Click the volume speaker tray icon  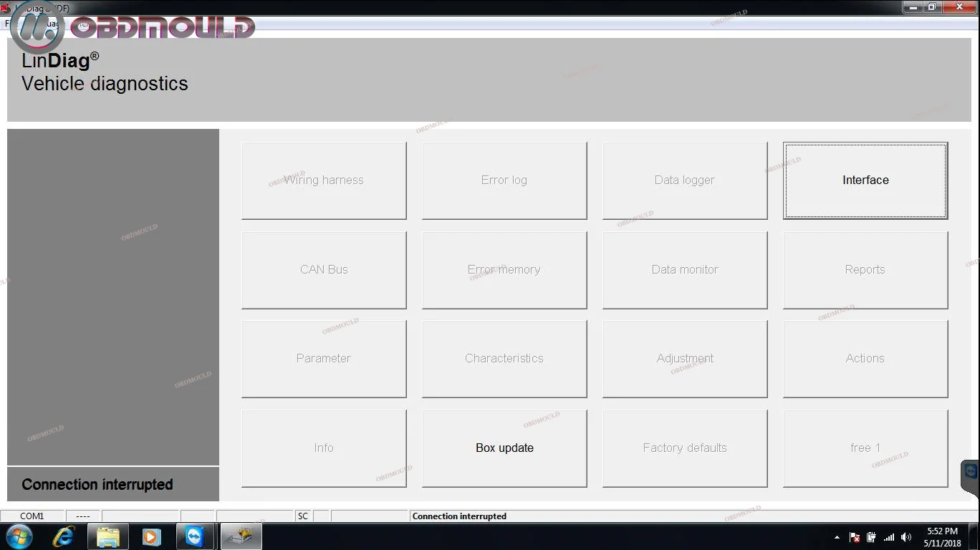(906, 537)
